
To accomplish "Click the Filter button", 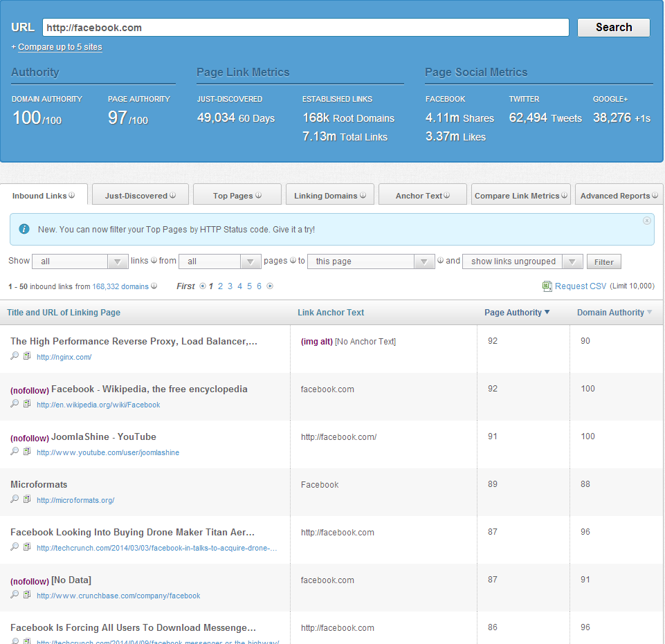I will tap(604, 262).
